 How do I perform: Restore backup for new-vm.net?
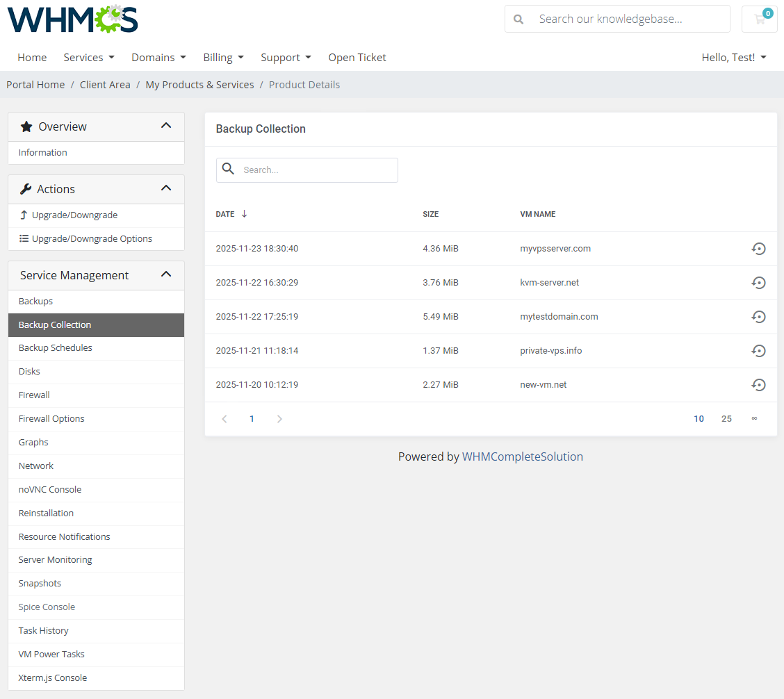coord(758,384)
